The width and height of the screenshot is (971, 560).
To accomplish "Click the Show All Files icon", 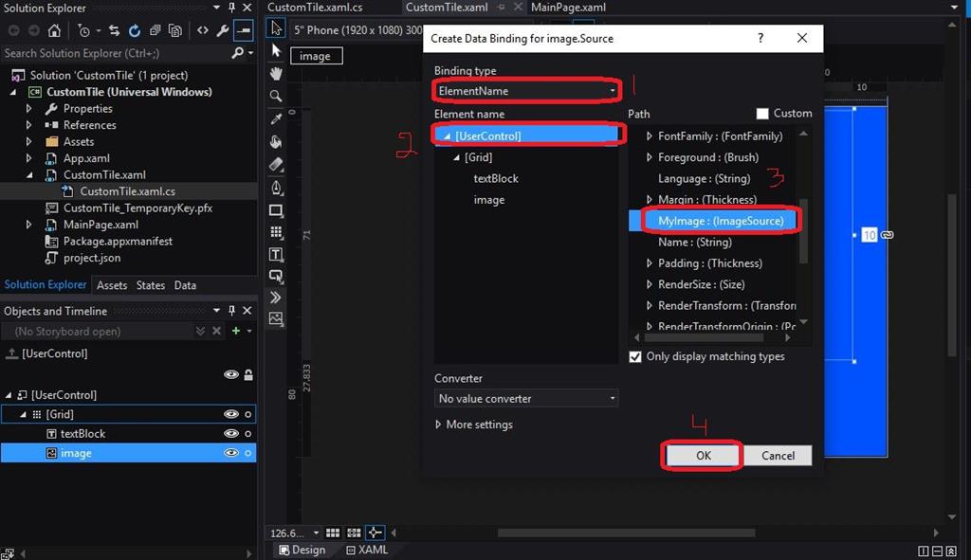I will click(175, 30).
